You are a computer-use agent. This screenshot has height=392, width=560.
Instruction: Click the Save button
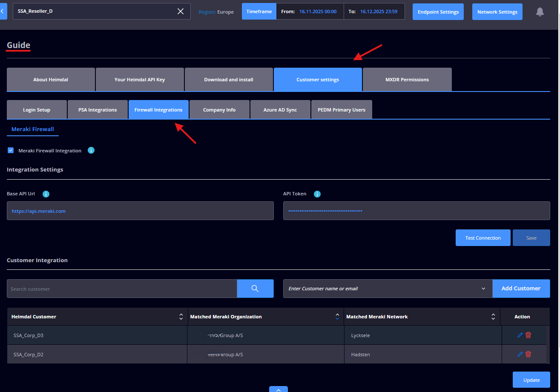531,238
